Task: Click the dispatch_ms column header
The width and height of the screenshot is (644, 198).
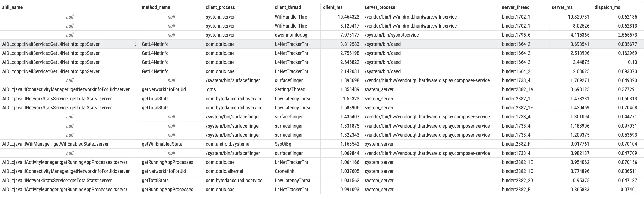Action: click(x=607, y=7)
